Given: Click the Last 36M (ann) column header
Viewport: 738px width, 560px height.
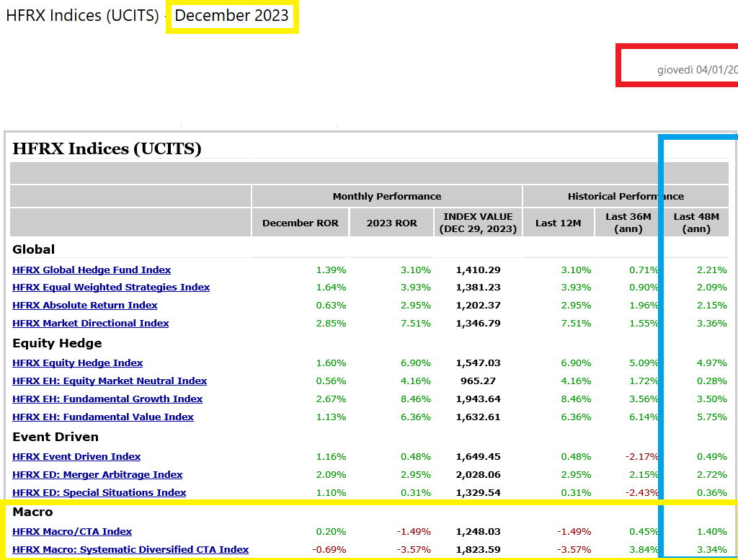Looking at the screenshot, I should 628,223.
